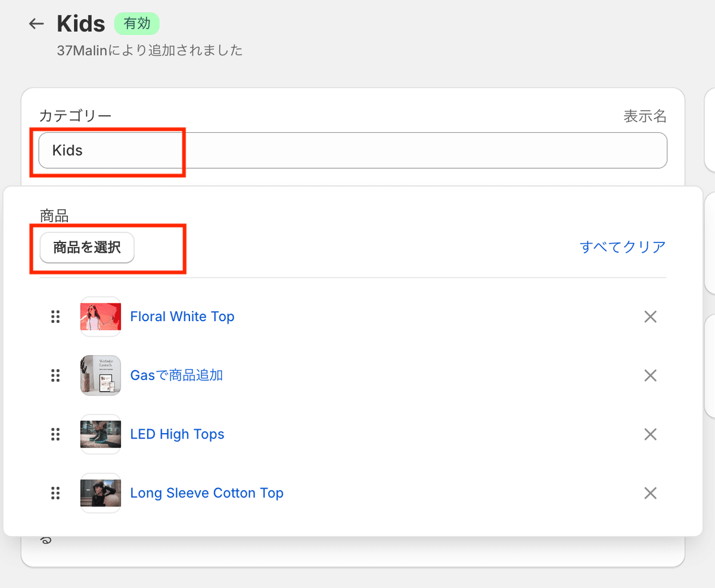This screenshot has width=715, height=588.
Task: Remove Floral White Top with X icon
Action: pyautogui.click(x=650, y=317)
